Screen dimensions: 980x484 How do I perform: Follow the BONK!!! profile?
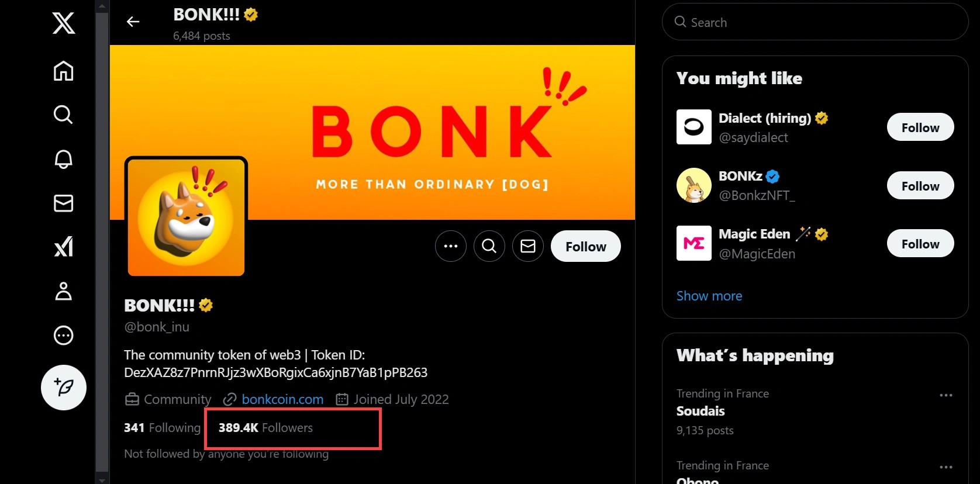(586, 246)
